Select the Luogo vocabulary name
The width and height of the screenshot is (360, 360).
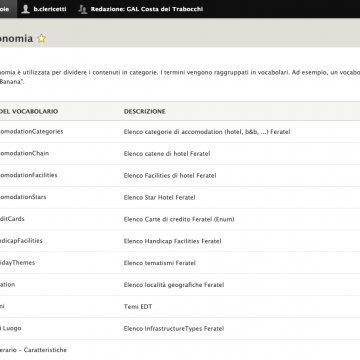tap(11, 328)
